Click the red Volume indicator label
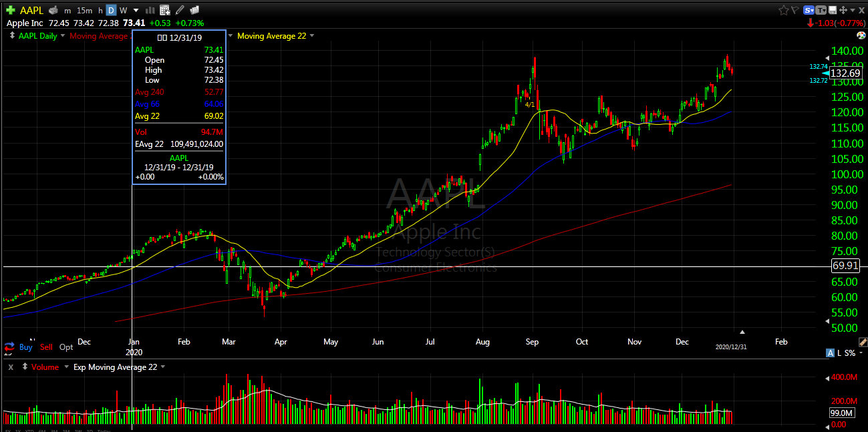868x432 pixels. (x=45, y=367)
